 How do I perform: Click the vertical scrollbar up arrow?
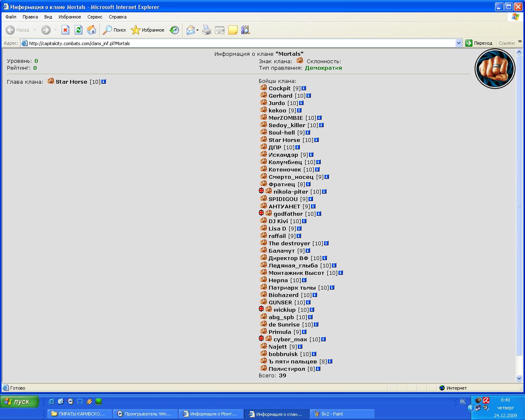pos(519,52)
